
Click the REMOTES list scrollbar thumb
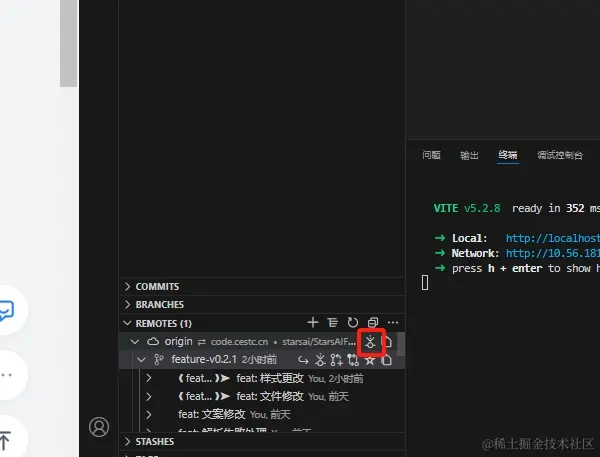[401, 344]
